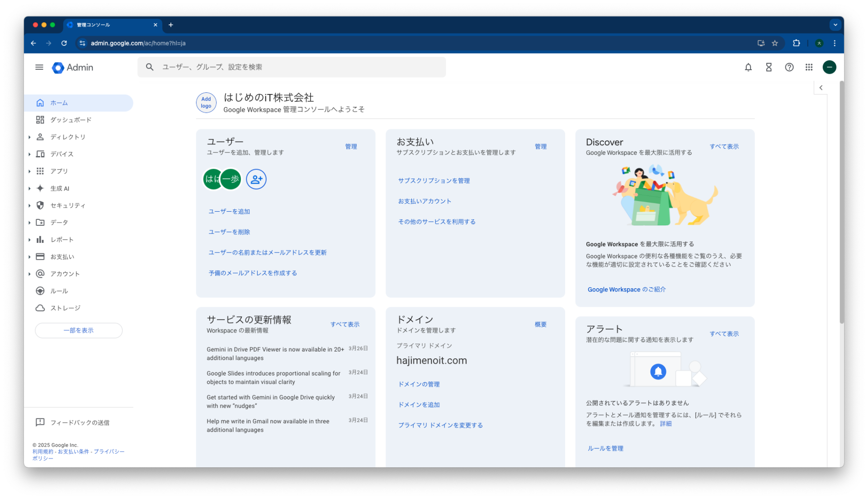Expand the データ section
The height and width of the screenshot is (499, 868).
coord(30,223)
